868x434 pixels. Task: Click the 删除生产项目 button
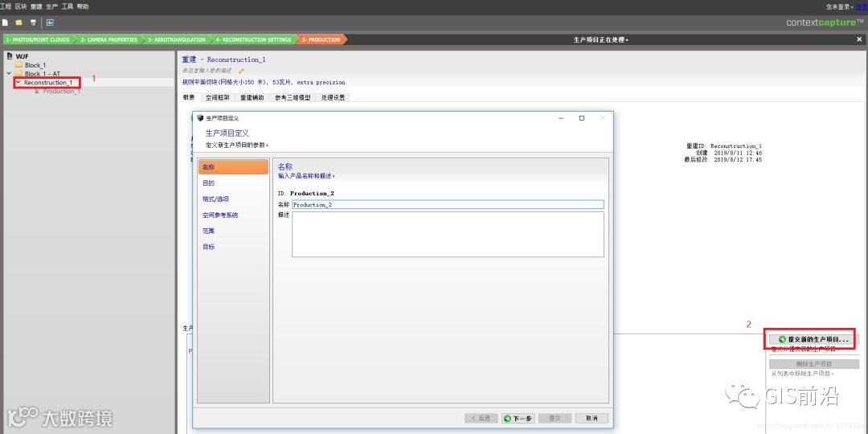(x=813, y=364)
